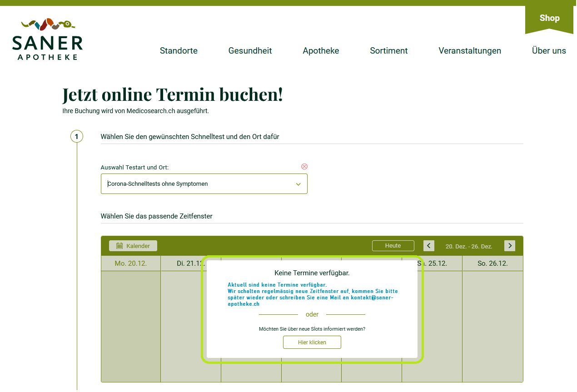
Task: Open the Shop banner link
Action: click(x=549, y=19)
